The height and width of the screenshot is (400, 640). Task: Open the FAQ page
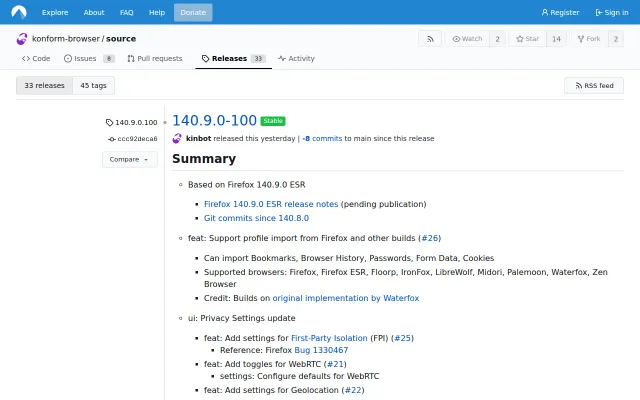pos(127,12)
